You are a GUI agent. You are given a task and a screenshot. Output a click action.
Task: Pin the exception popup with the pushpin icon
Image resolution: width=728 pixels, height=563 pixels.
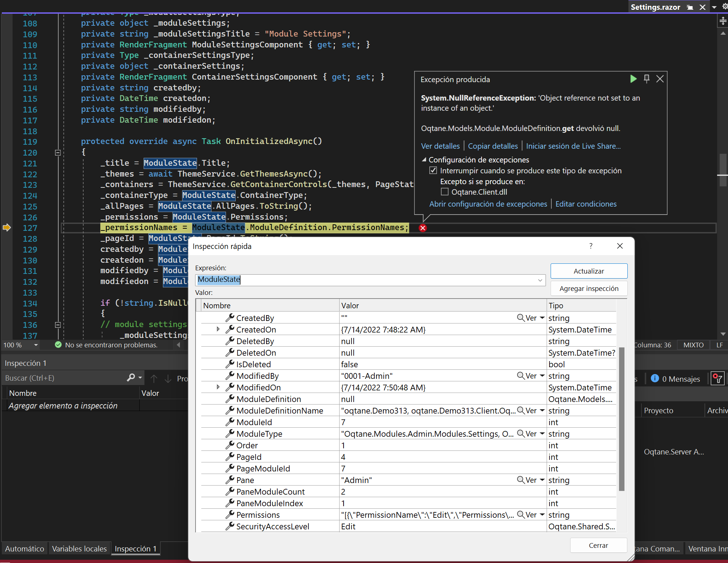(x=647, y=79)
